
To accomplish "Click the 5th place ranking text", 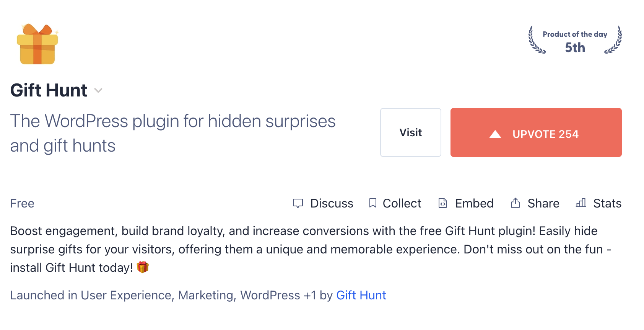I will [x=575, y=47].
